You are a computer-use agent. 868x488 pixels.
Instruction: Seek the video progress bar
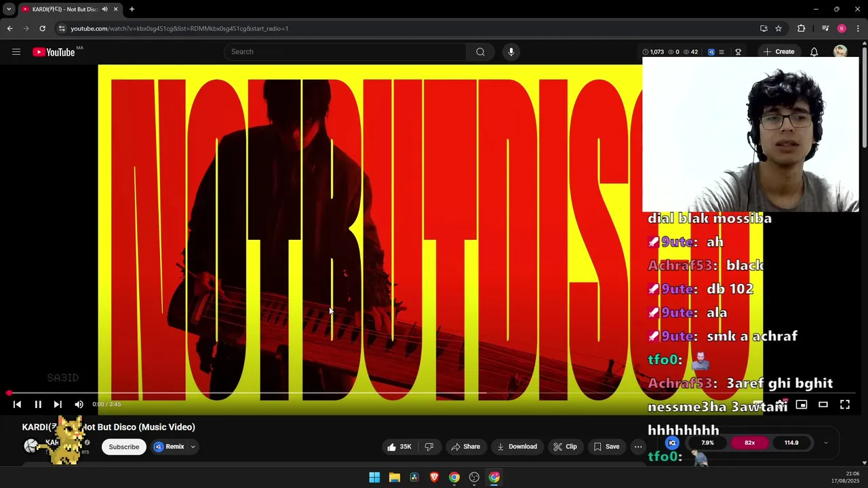434,393
